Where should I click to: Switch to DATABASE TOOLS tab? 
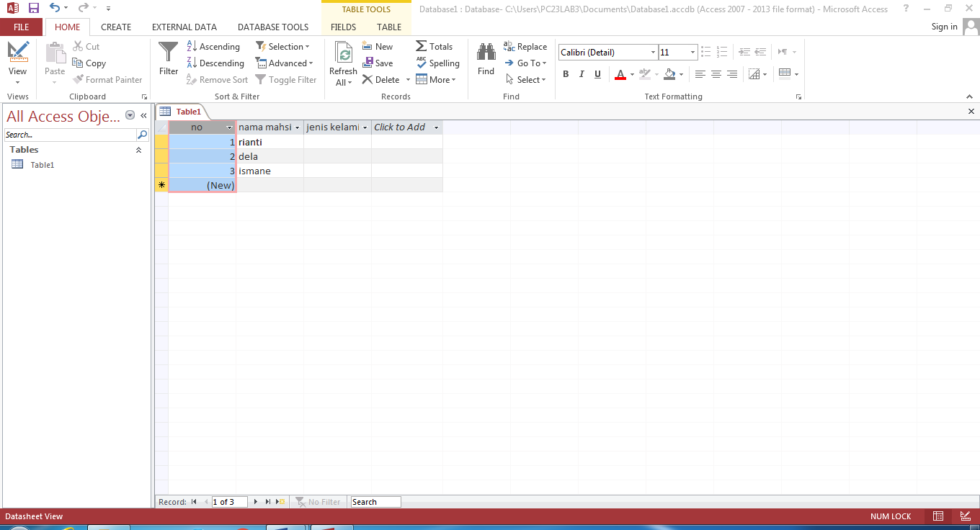(x=273, y=27)
